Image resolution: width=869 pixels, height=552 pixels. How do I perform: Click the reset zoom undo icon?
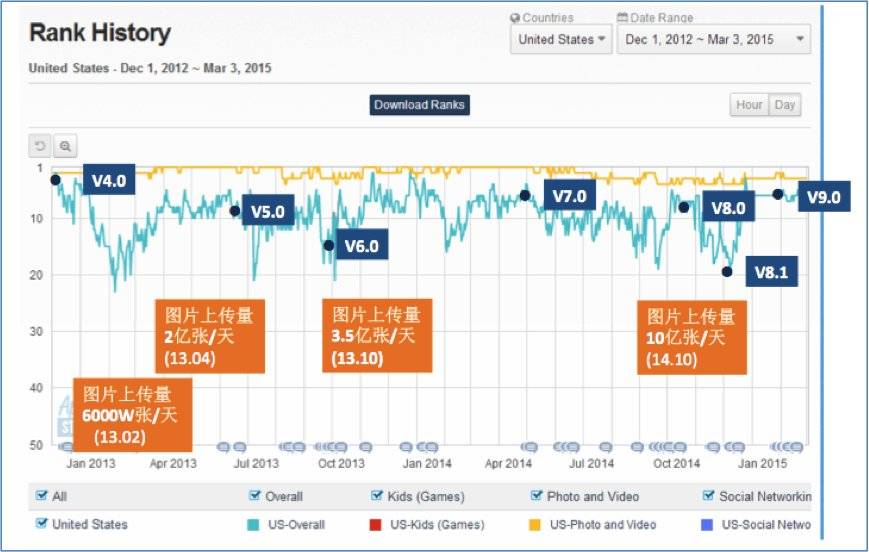point(40,146)
